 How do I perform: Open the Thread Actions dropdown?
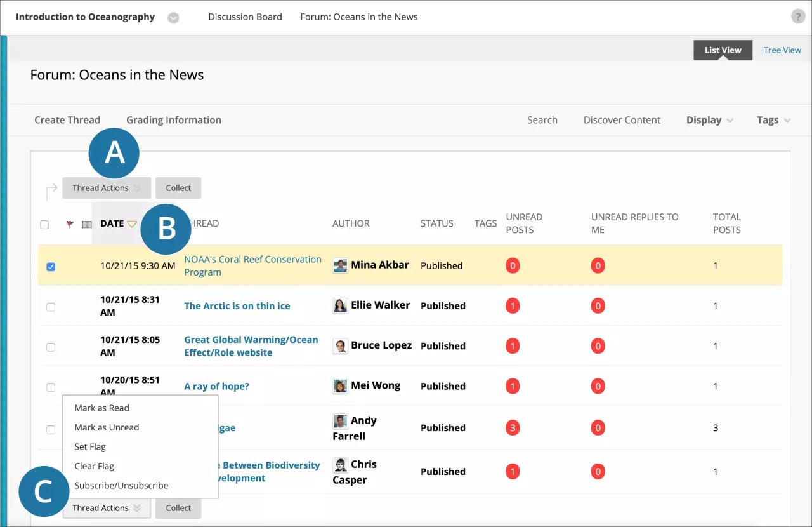pos(106,187)
